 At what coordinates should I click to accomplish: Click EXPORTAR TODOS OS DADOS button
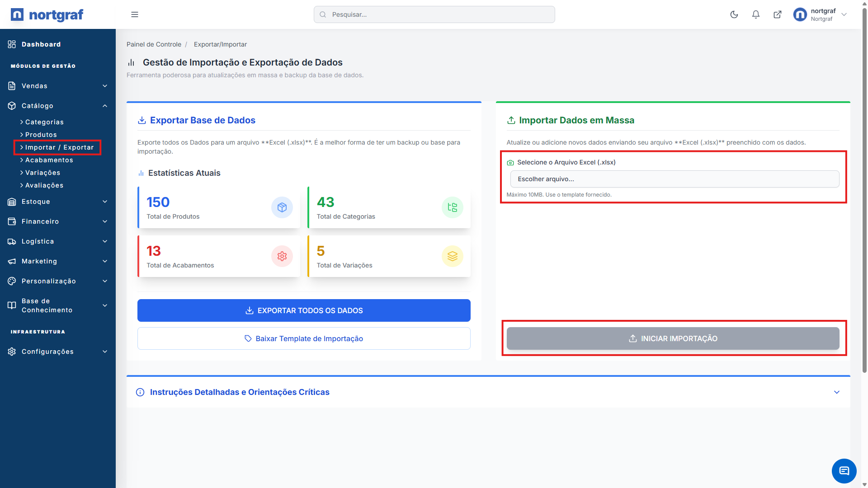[x=304, y=310]
